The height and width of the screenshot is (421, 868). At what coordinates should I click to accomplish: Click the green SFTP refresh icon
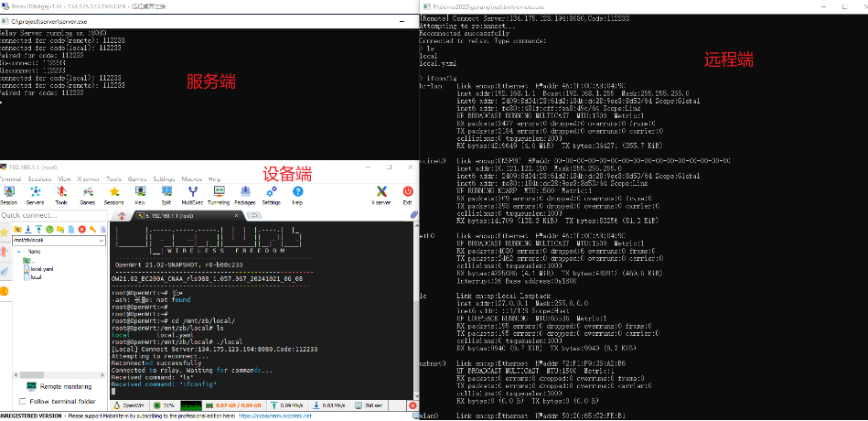pyautogui.click(x=49, y=229)
